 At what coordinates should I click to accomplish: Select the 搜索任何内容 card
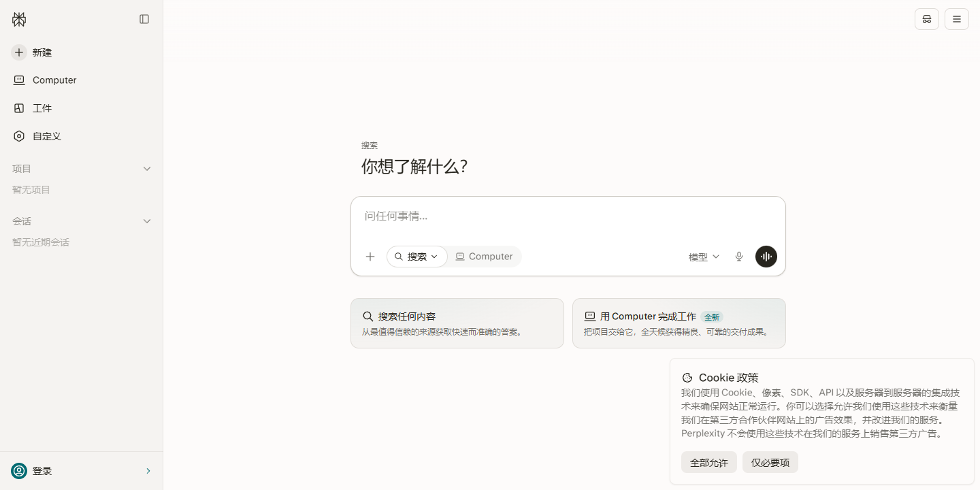pyautogui.click(x=457, y=323)
